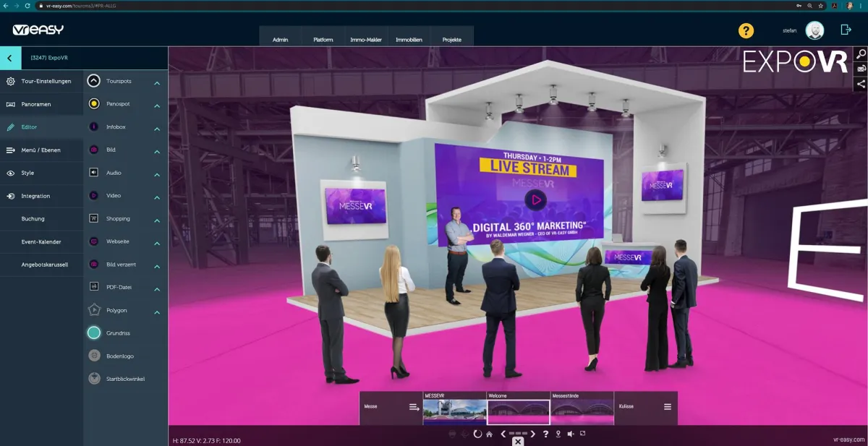
Task: Mute tour sound with the speaker icon
Action: coord(571,434)
